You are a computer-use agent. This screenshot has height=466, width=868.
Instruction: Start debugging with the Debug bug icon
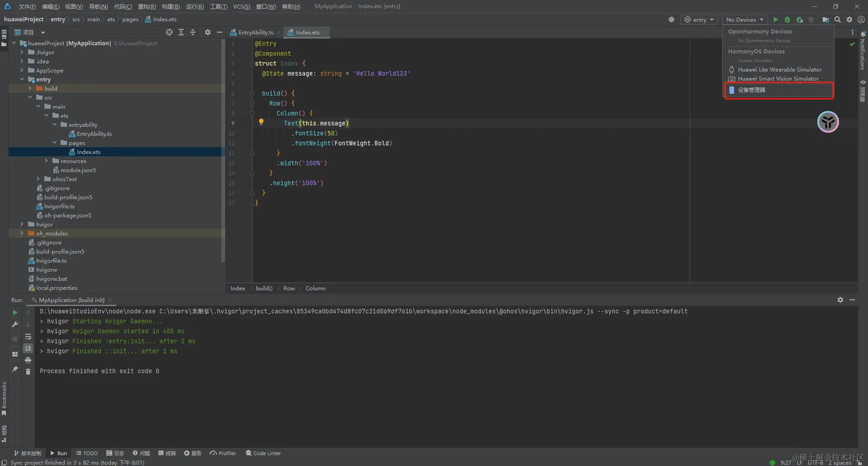[x=787, y=19]
